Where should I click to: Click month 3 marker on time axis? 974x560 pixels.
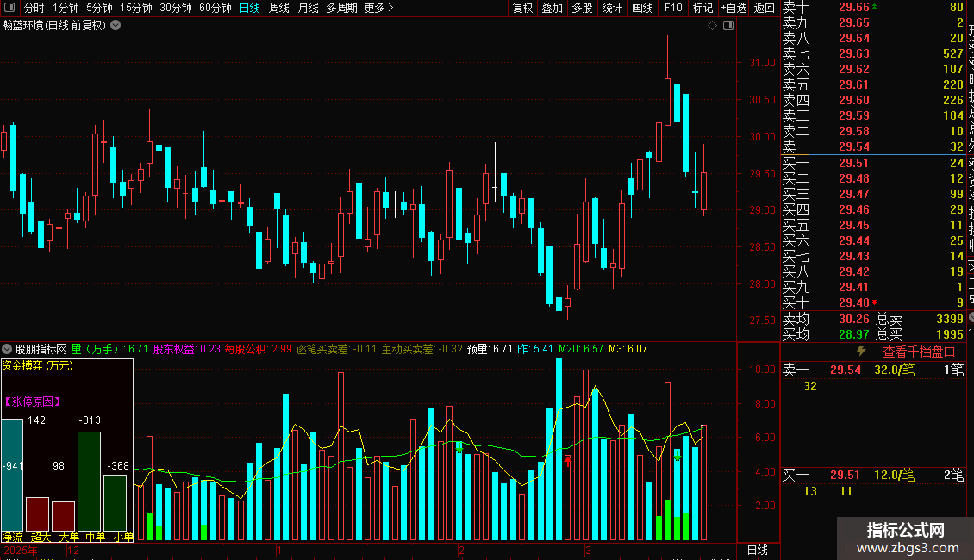(588, 550)
